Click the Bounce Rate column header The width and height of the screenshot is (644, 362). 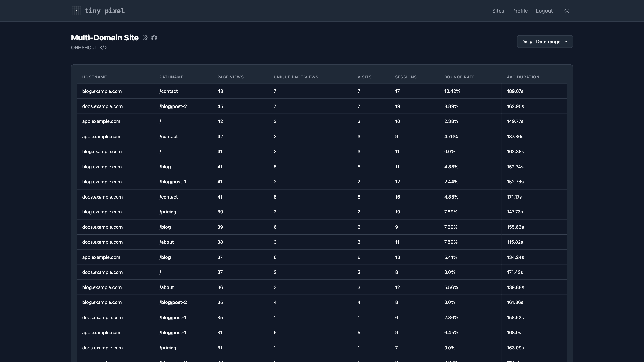pos(460,77)
